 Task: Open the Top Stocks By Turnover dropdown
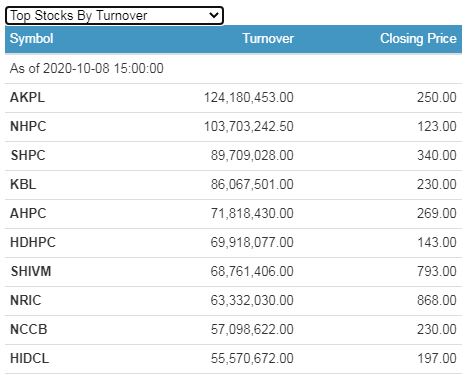tap(114, 15)
